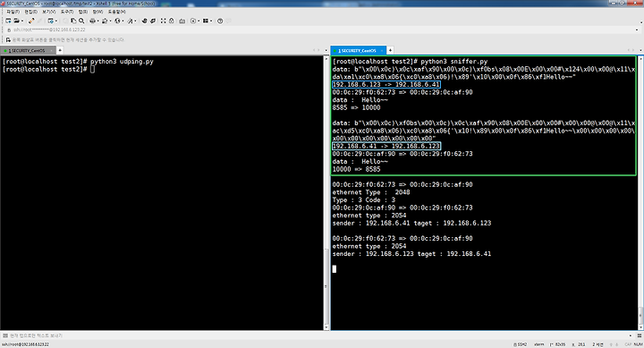Close the left pane SECURITY_CentOS tab
Screen dimensions: 644x348
click(51, 50)
